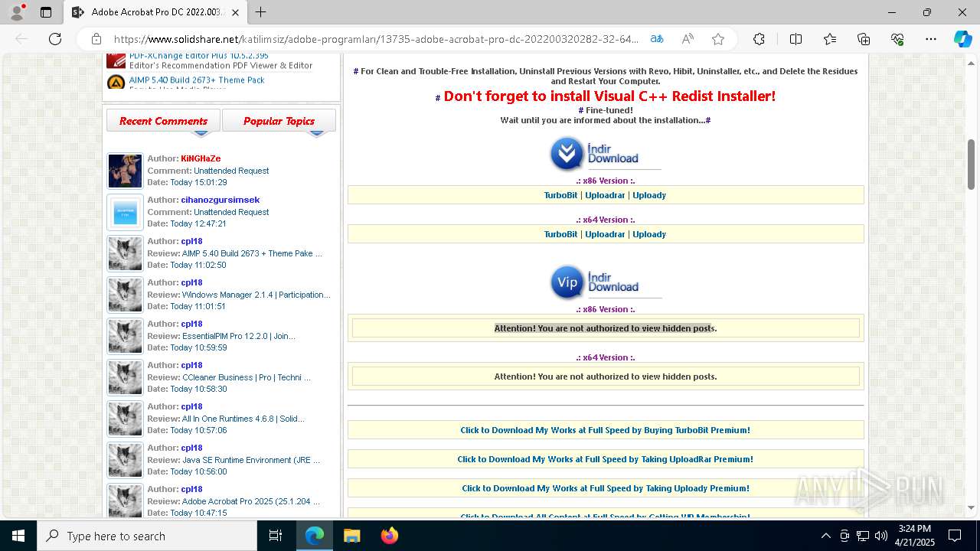Open AIMP 5.40 Build 2673 review link

[252, 253]
